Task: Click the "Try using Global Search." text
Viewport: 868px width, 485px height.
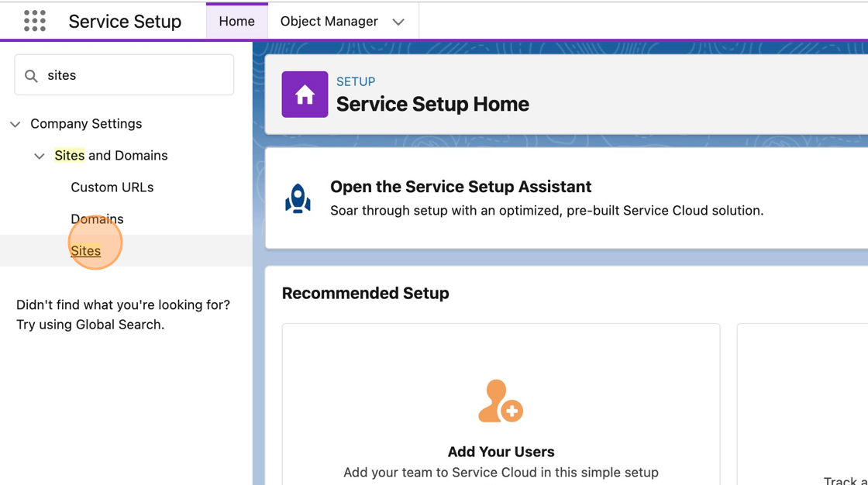Action: click(90, 325)
